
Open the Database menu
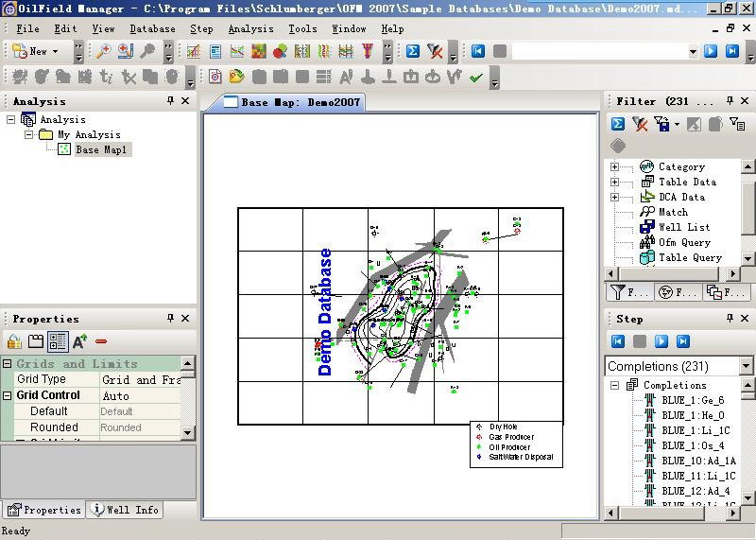point(153,29)
